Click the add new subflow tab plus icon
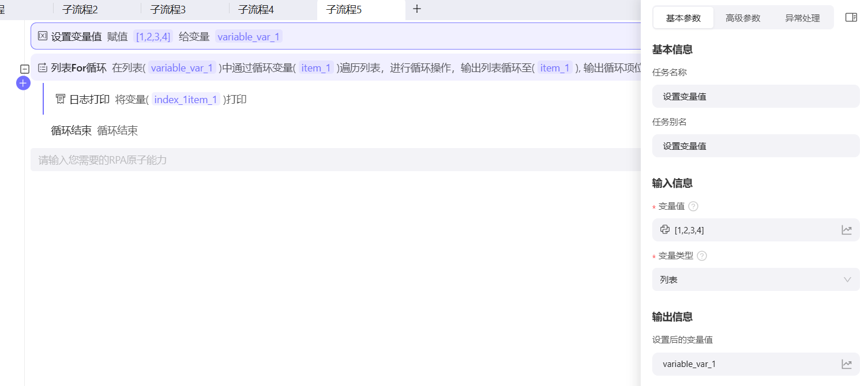868x386 pixels. click(x=417, y=9)
